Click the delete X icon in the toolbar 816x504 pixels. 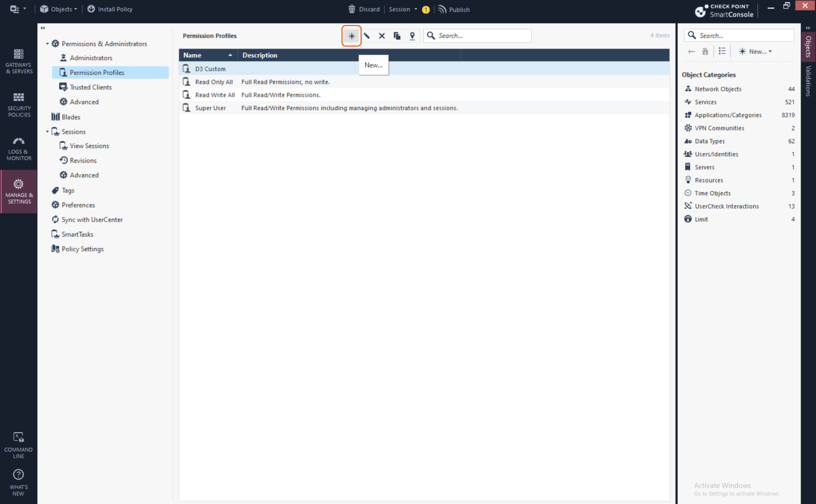(382, 35)
